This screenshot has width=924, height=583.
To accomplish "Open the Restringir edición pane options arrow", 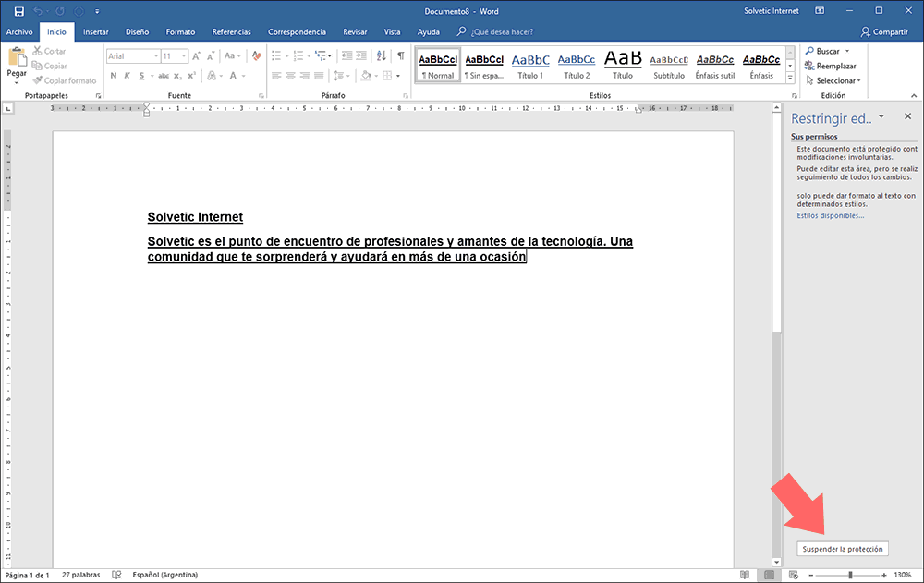I will 881,116.
